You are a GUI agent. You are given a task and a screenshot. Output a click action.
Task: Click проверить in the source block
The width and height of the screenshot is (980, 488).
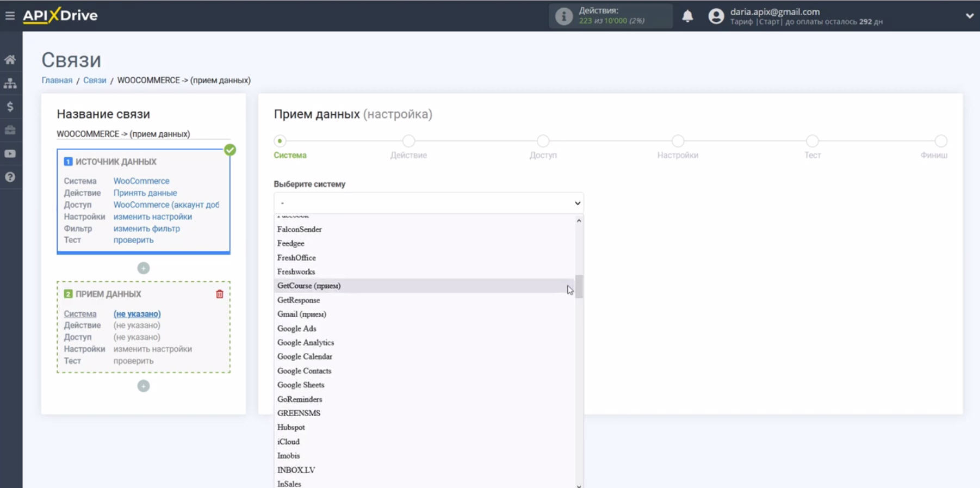[x=134, y=240]
